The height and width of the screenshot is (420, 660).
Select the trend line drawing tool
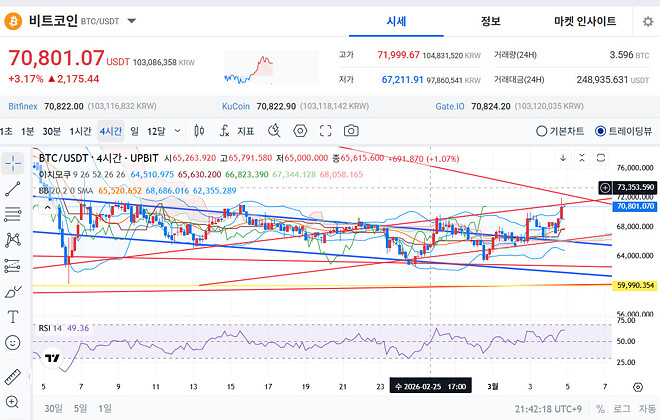tap(13, 189)
